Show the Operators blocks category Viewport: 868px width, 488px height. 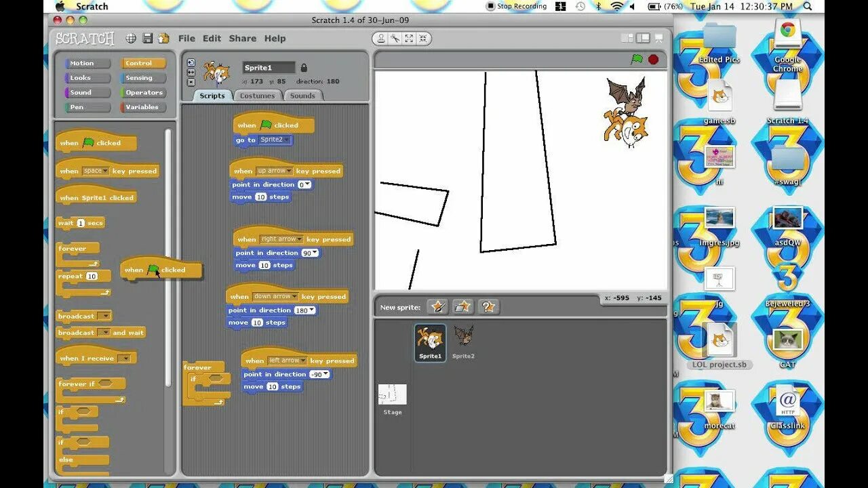coord(144,92)
